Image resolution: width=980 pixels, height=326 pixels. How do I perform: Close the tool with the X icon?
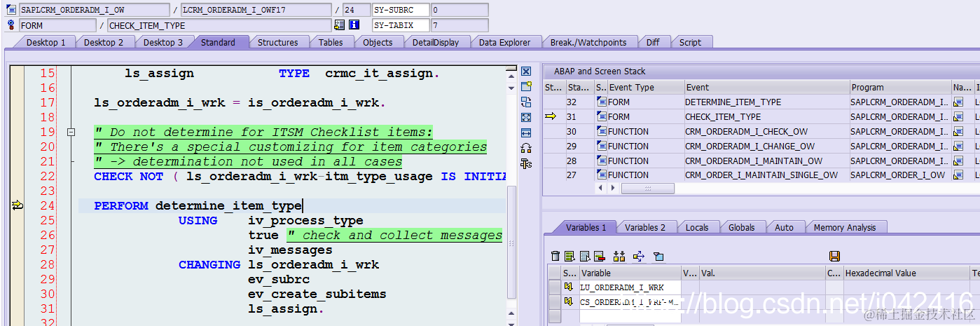(526, 72)
